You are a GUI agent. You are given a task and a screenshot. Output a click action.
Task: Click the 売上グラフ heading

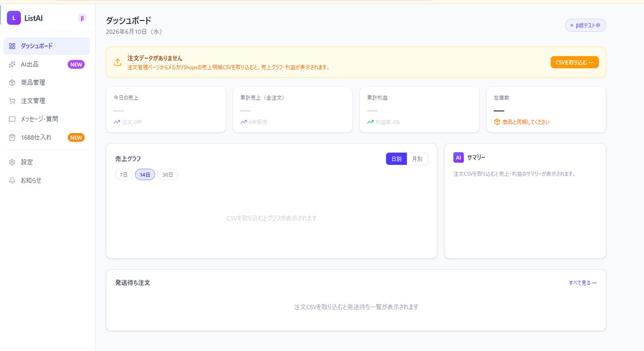tap(128, 159)
